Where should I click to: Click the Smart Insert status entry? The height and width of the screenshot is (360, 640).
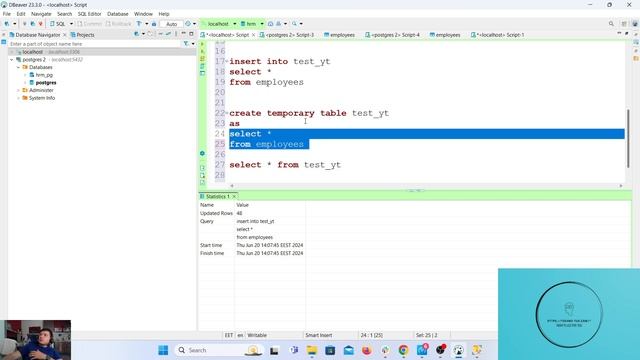(319, 335)
